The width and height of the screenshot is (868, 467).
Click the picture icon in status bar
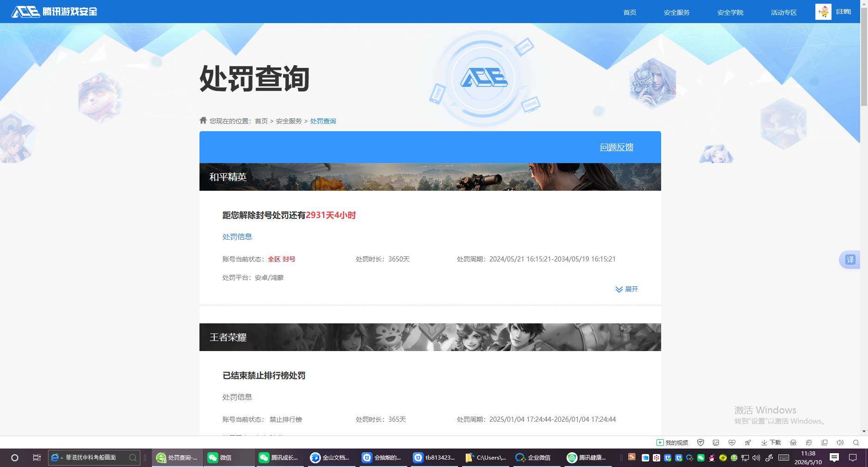(x=716, y=443)
